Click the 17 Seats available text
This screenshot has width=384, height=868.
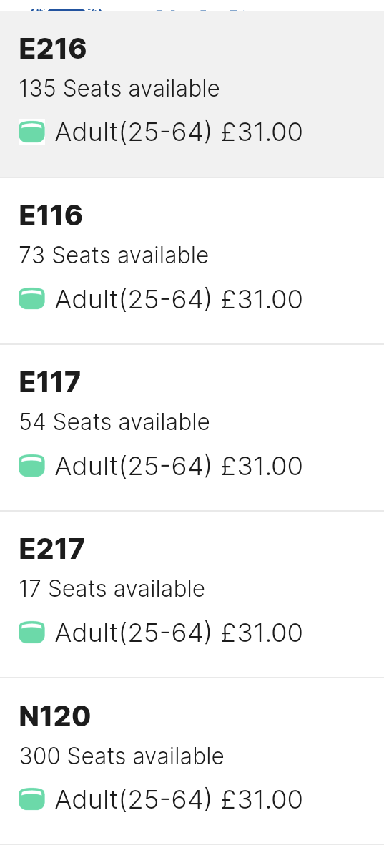point(112,589)
